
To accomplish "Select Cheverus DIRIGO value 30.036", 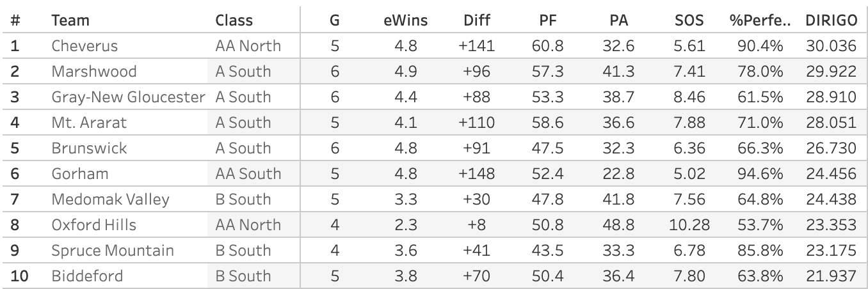I will 831,46.
